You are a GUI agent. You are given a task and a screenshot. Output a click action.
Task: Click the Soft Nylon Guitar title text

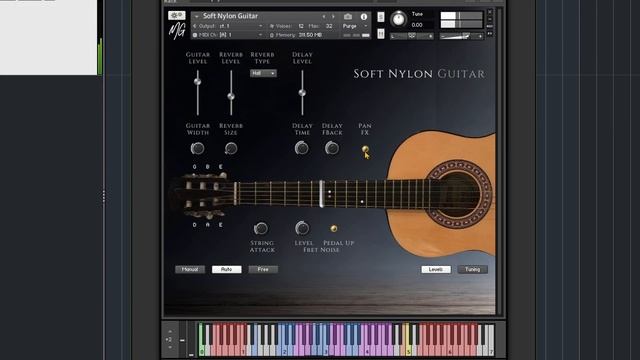pyautogui.click(x=419, y=74)
